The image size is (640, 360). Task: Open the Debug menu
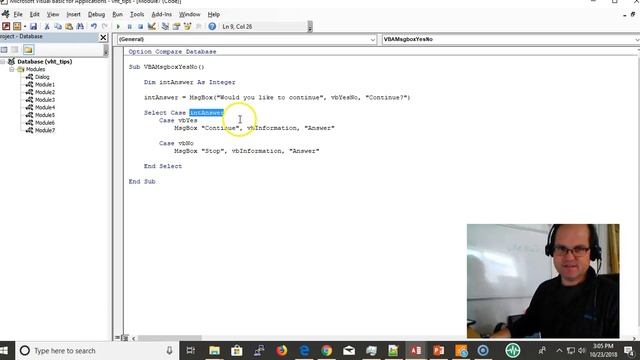[96, 14]
